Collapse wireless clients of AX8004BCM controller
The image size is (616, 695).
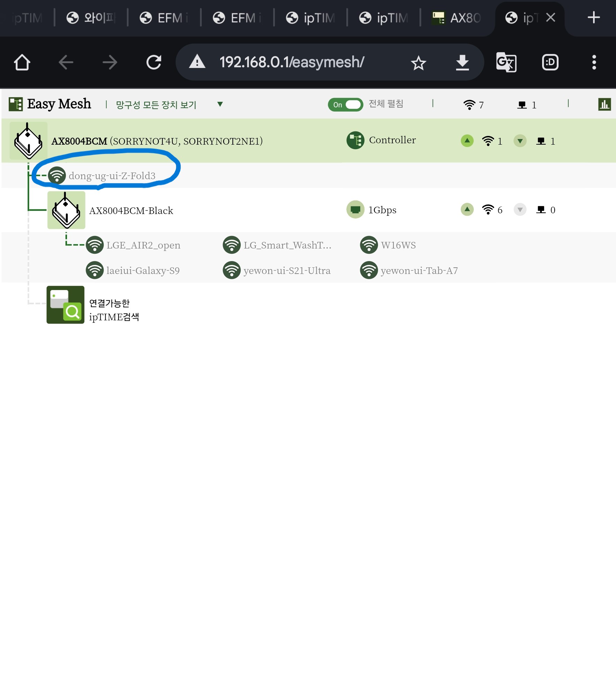pyautogui.click(x=467, y=140)
